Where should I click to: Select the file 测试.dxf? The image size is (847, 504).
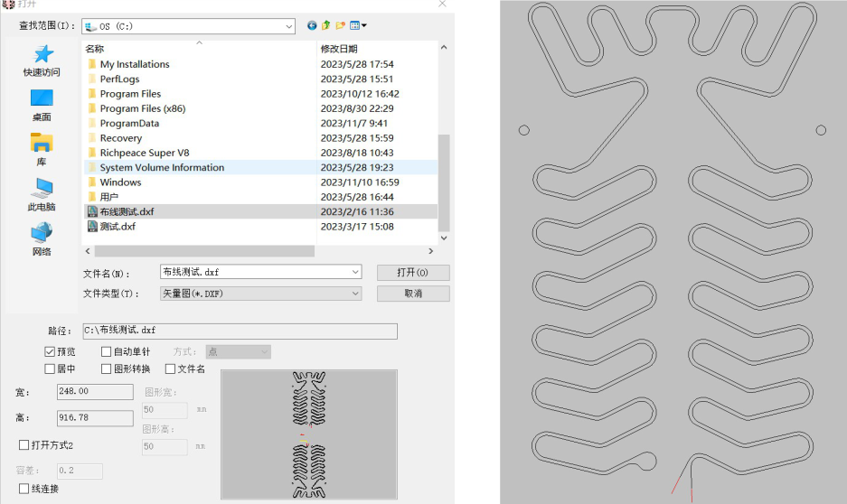point(118,227)
